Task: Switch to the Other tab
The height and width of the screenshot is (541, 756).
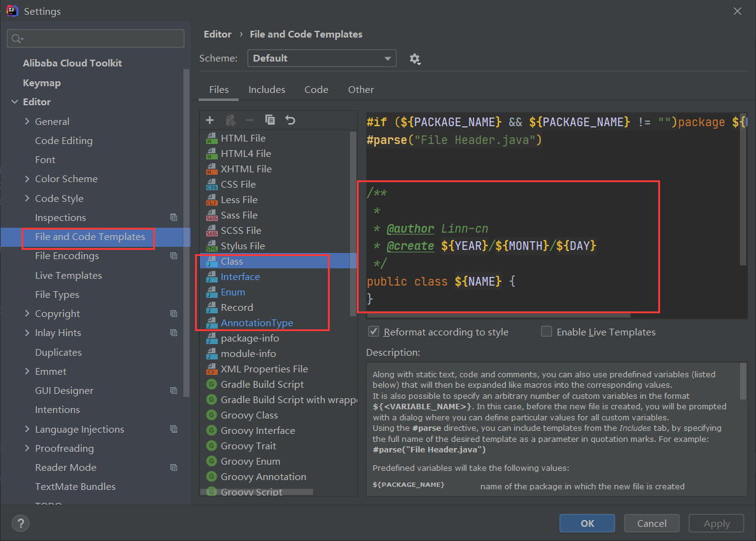Action: point(361,90)
